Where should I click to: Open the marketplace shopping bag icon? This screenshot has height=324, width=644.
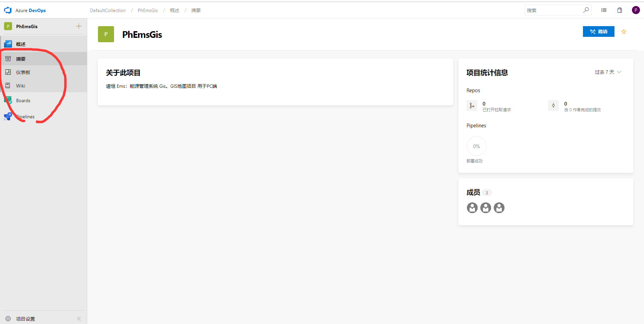tap(620, 10)
